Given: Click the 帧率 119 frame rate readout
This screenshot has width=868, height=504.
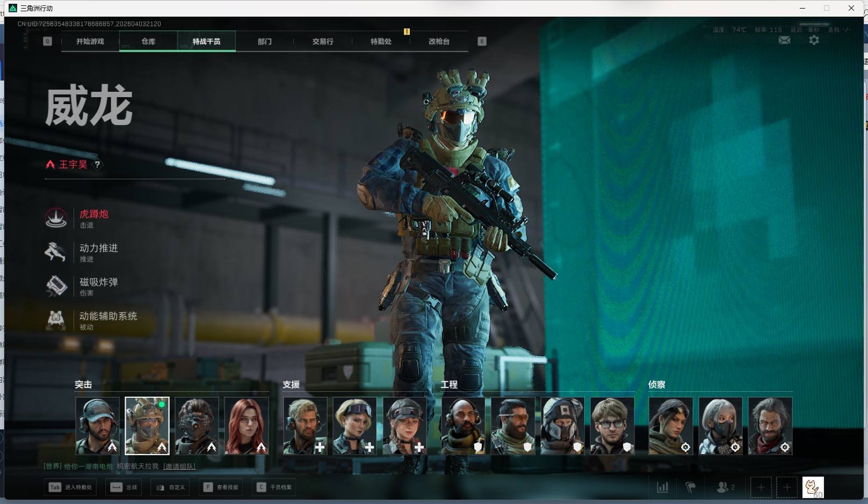Looking at the screenshot, I should point(768,30).
